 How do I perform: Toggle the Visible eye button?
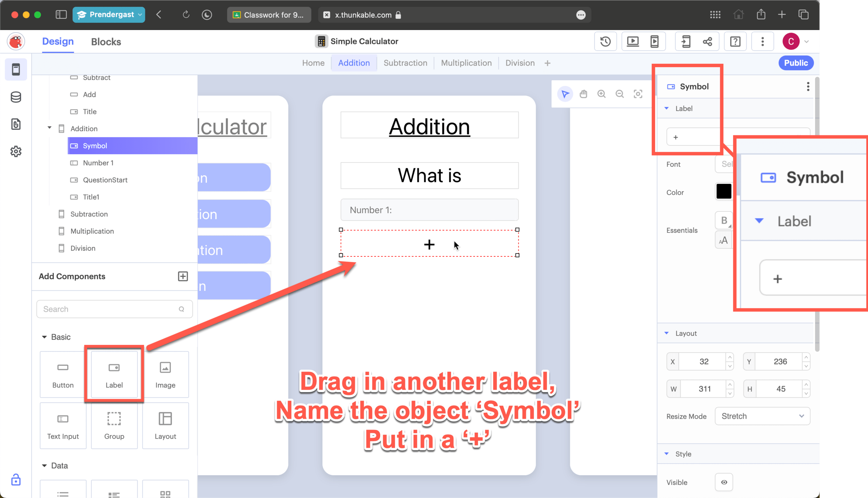(724, 482)
